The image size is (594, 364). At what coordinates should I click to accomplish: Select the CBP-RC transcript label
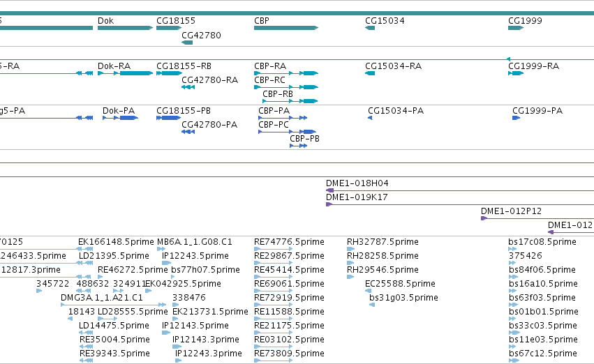point(269,79)
